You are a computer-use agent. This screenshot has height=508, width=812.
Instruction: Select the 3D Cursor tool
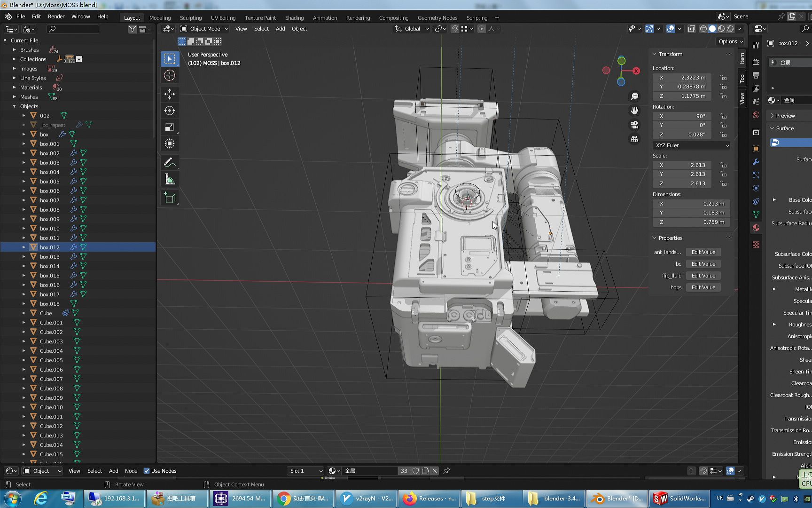170,75
